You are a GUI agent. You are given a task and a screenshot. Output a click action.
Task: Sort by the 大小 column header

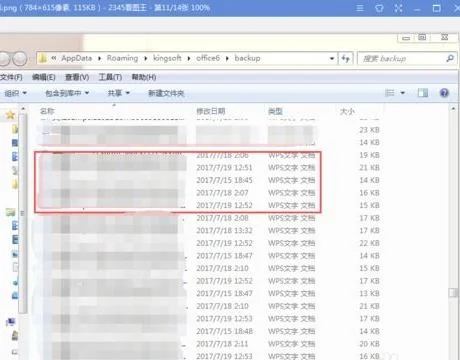[x=347, y=111]
